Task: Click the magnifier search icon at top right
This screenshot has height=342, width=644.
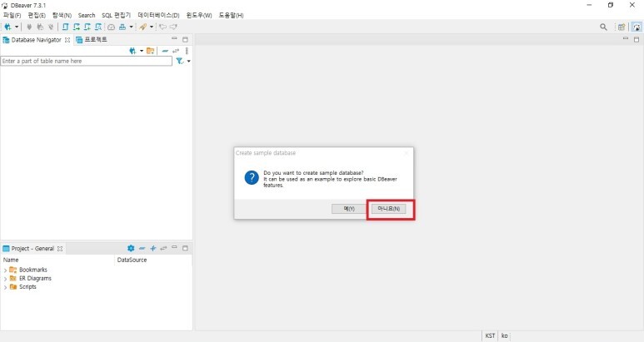Action: coord(603,27)
